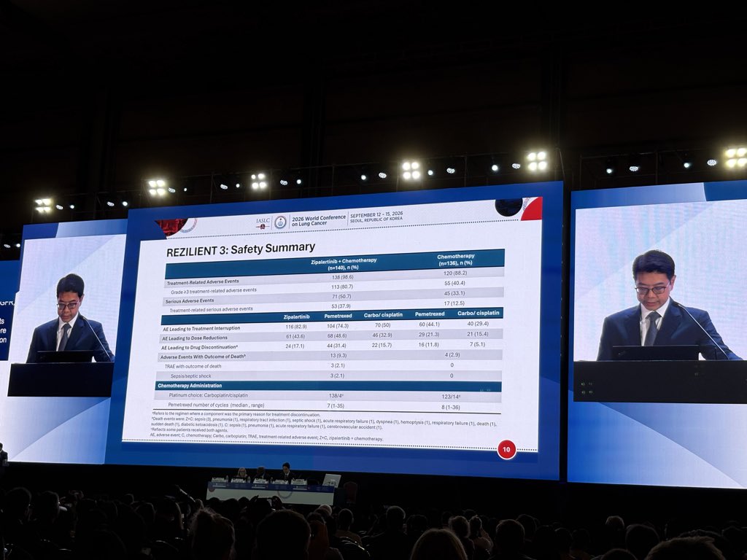
Task: Click the value '40 (29.4)'
Action: click(477, 323)
